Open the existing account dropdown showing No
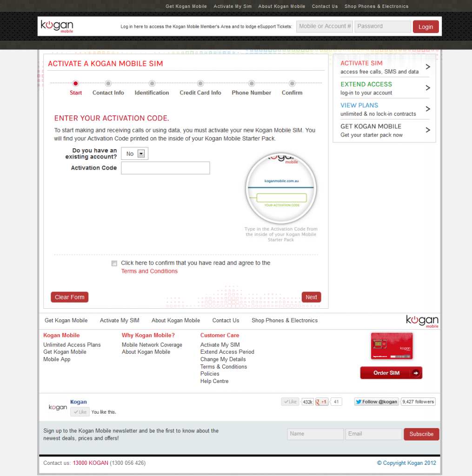Image resolution: width=472 pixels, height=476 pixels. tap(134, 153)
